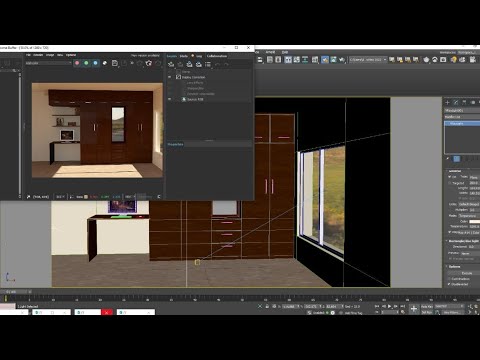
Task: Click the rendered wardrobe image preview
Action: (97, 130)
